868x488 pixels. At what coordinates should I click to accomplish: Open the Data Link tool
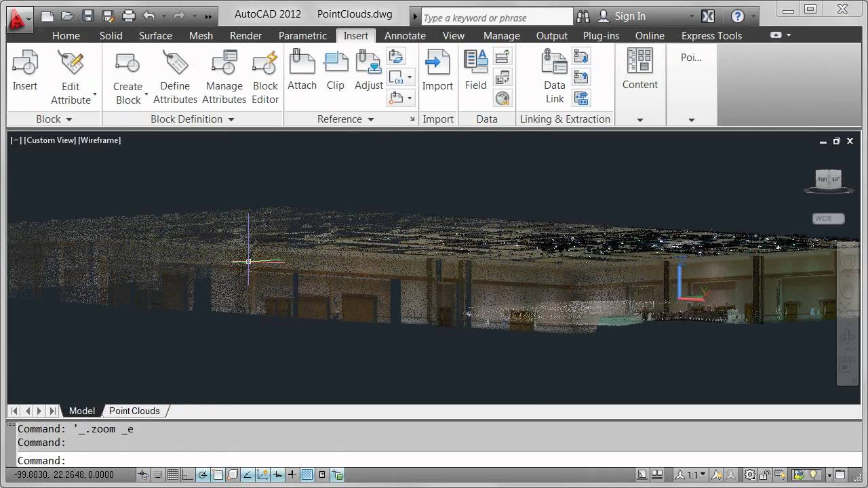tap(555, 77)
